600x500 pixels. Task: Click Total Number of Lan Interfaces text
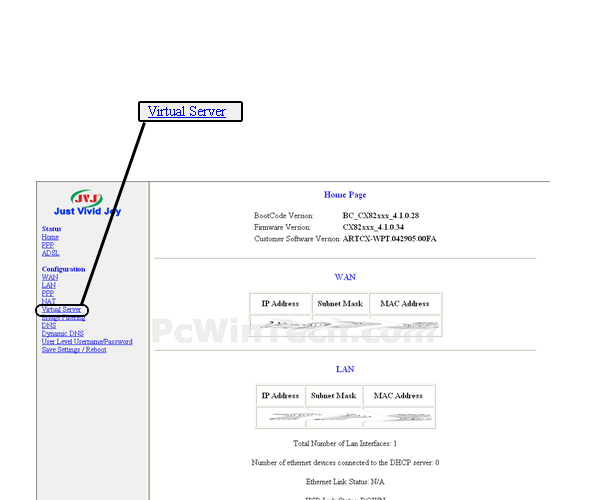point(345,443)
